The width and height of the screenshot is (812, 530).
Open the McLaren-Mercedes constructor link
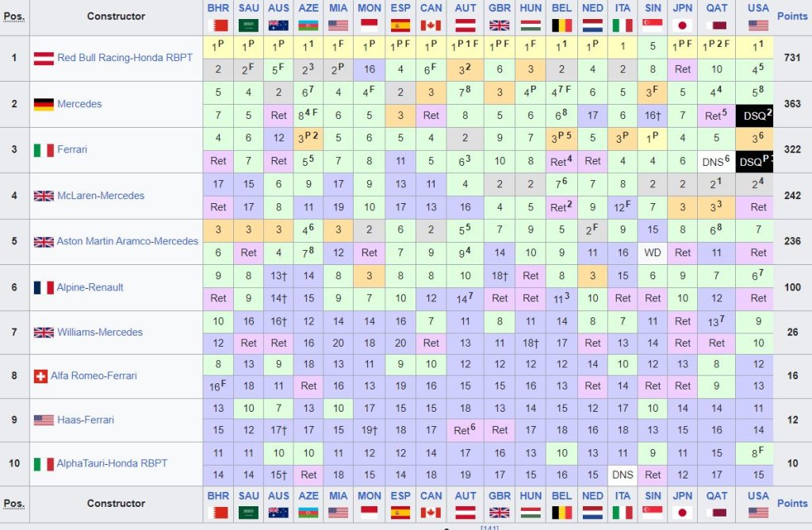(100, 196)
